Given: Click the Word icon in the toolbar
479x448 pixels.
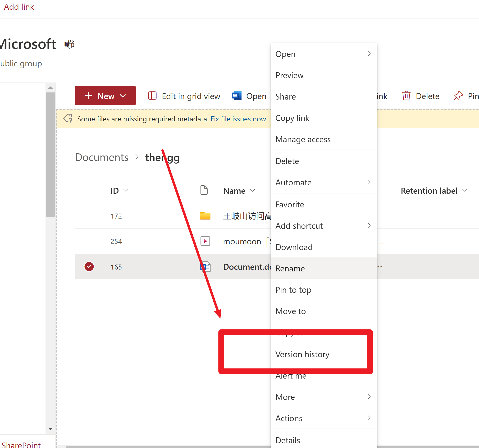Looking at the screenshot, I should point(237,96).
